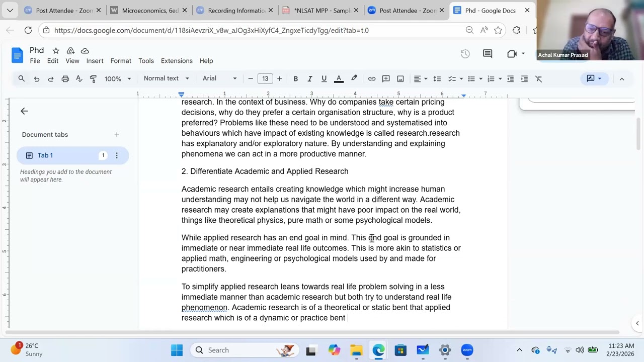Check the cloud save status icon
This screenshot has height=362, width=644.
click(85, 51)
